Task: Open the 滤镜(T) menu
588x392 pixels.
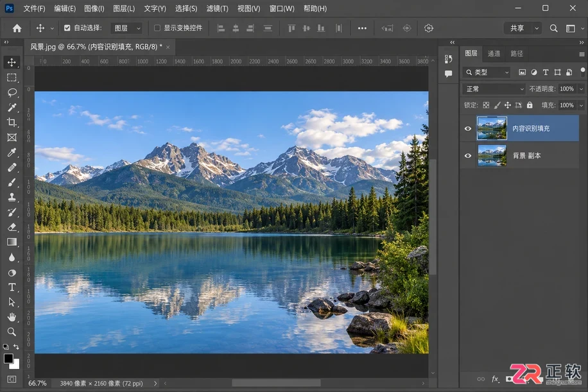Action: tap(217, 8)
